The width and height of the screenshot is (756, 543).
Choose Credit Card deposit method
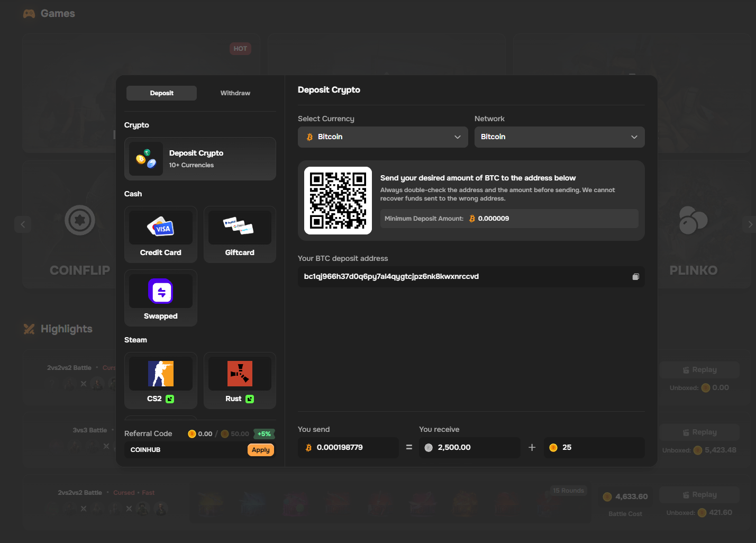(x=161, y=234)
